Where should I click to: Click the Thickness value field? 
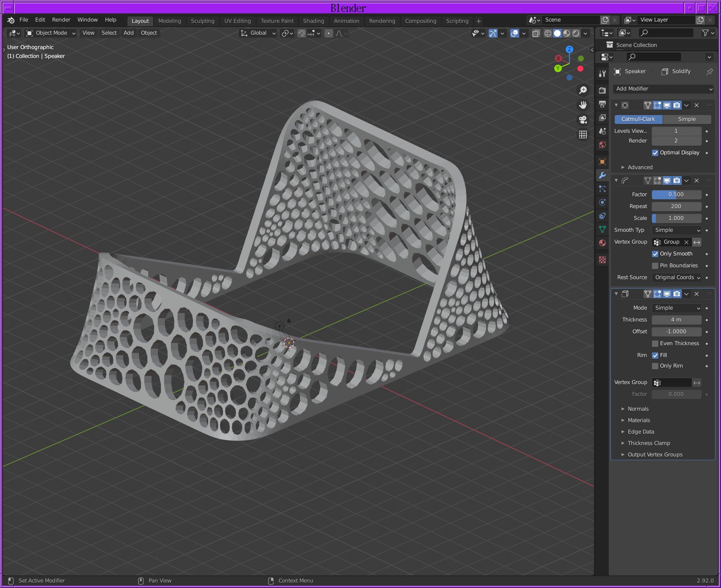click(x=676, y=320)
